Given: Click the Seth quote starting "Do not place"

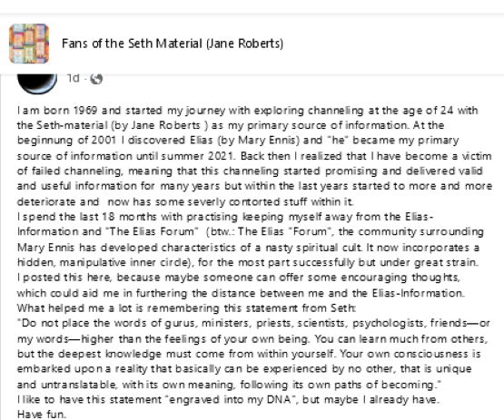Looking at the screenshot, I should coord(253,353).
